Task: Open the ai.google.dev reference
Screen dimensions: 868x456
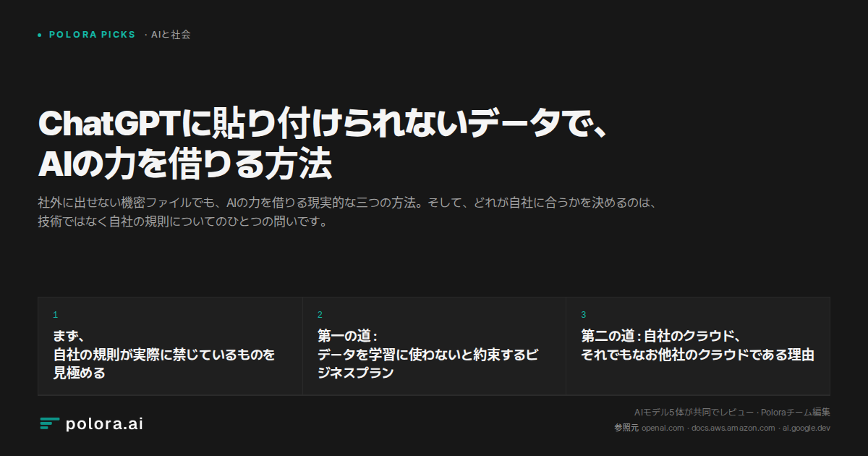Action: [806, 428]
